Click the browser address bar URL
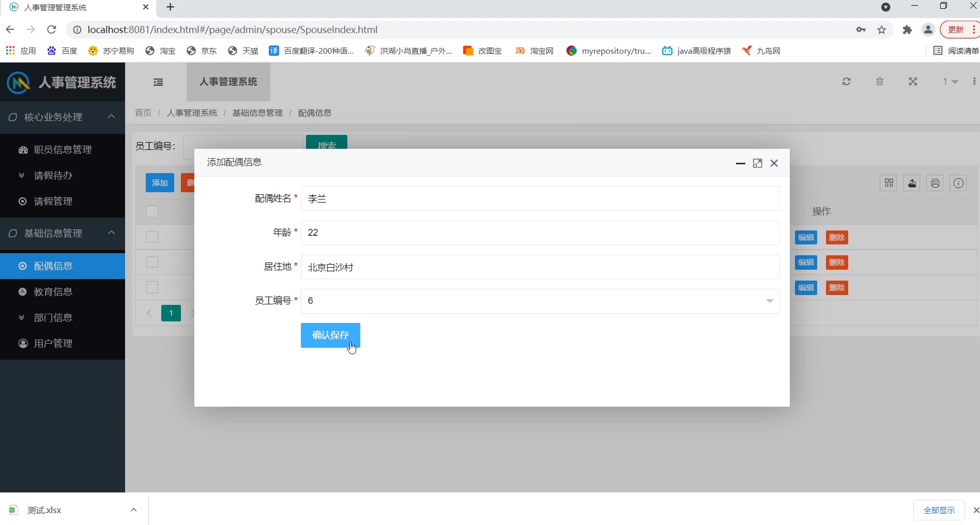The width and height of the screenshot is (980, 525). pos(233,29)
